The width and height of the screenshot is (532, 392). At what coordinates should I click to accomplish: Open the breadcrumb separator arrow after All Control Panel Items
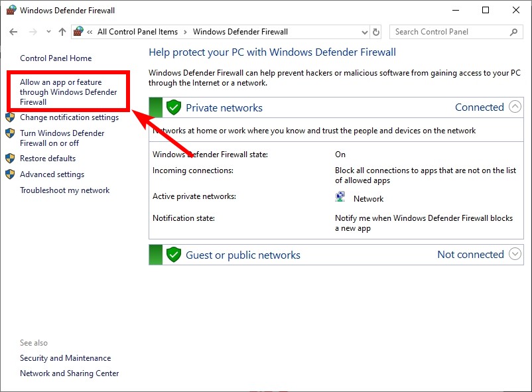[x=185, y=33]
